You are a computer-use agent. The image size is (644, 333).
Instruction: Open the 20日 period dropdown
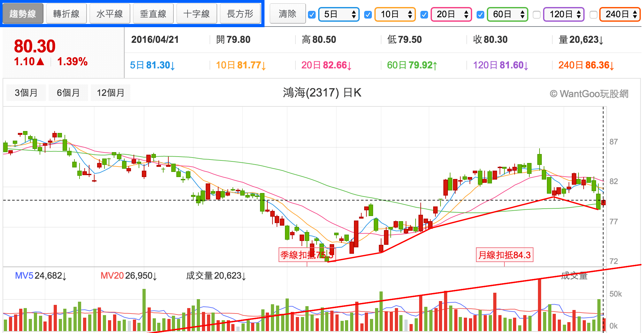pyautogui.click(x=451, y=14)
